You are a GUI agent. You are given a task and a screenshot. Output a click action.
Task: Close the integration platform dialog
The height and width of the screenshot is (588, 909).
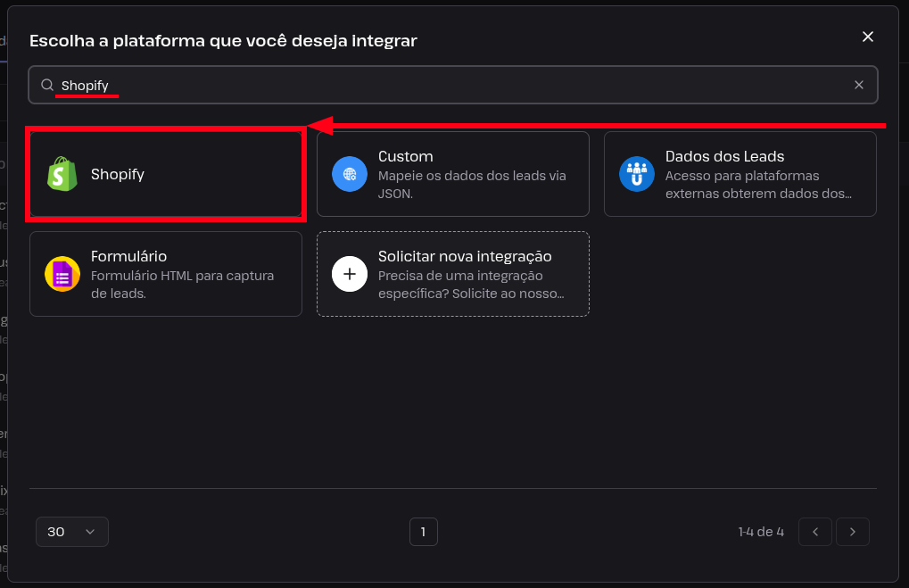pyautogui.click(x=868, y=37)
